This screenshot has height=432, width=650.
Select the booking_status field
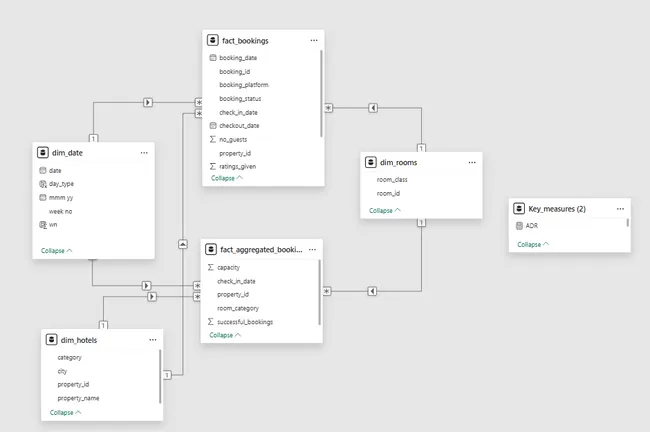point(240,99)
